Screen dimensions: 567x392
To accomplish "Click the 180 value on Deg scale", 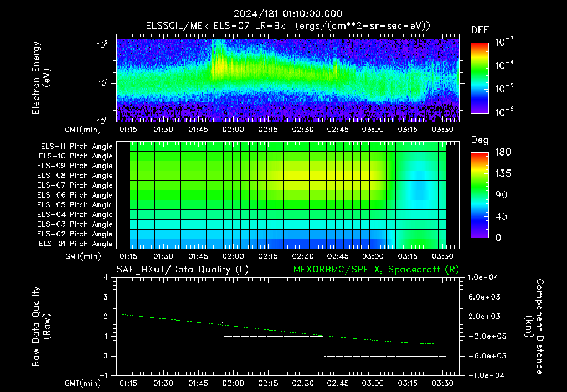I will click(x=503, y=152).
